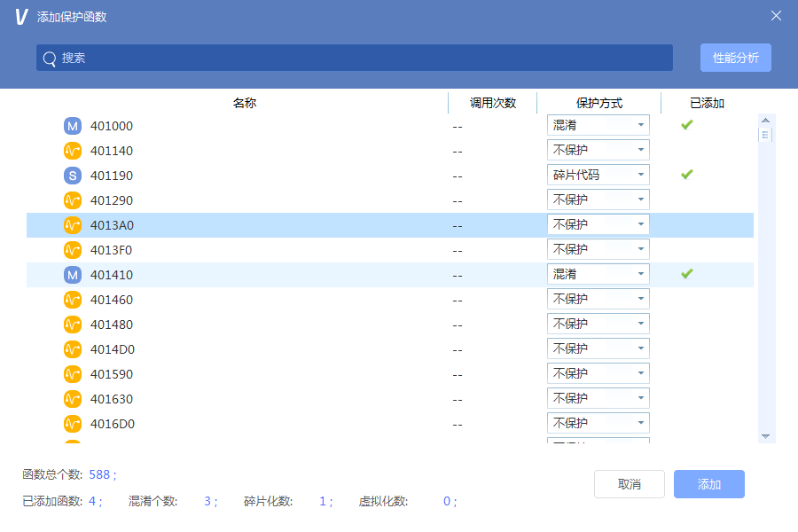The image size is (798, 532).
Task: Sort by 名称 column header
Action: tap(245, 103)
